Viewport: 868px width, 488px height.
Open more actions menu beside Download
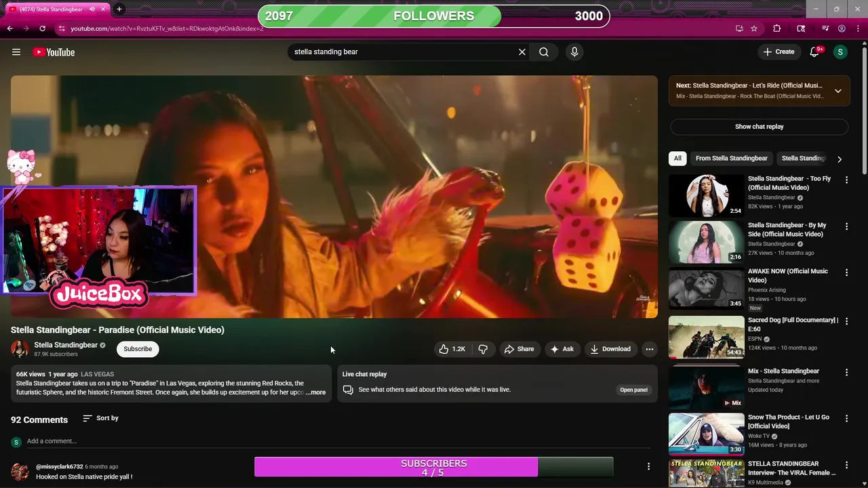[650, 349]
